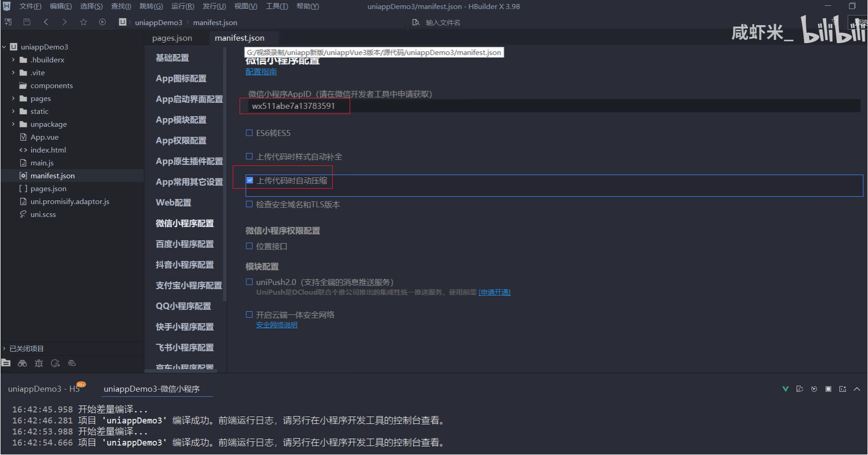Click the clear console icon
The image size is (868, 455).
(843, 389)
